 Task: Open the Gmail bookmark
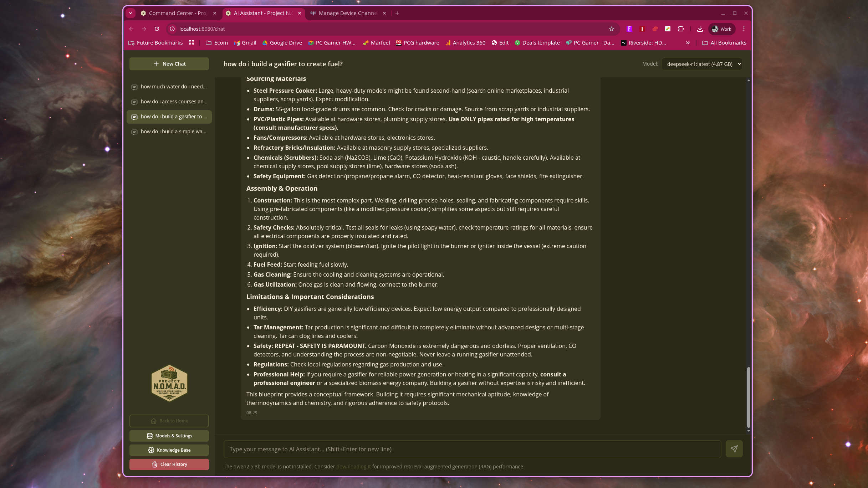tap(245, 42)
